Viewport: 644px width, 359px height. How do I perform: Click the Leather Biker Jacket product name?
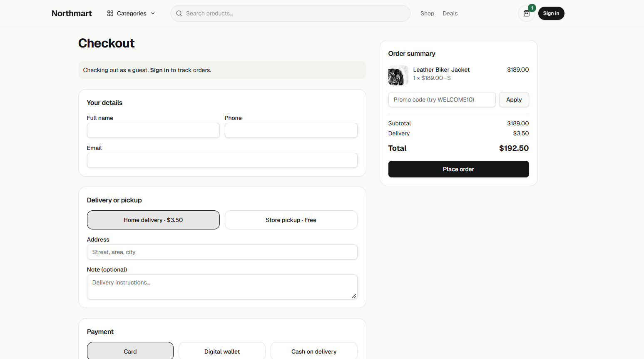pyautogui.click(x=441, y=70)
